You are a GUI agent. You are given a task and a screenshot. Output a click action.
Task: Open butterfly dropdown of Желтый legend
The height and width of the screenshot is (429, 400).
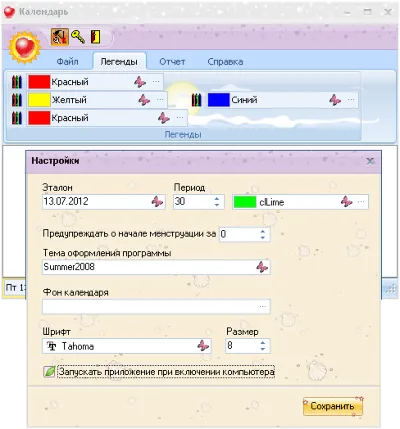(x=144, y=100)
